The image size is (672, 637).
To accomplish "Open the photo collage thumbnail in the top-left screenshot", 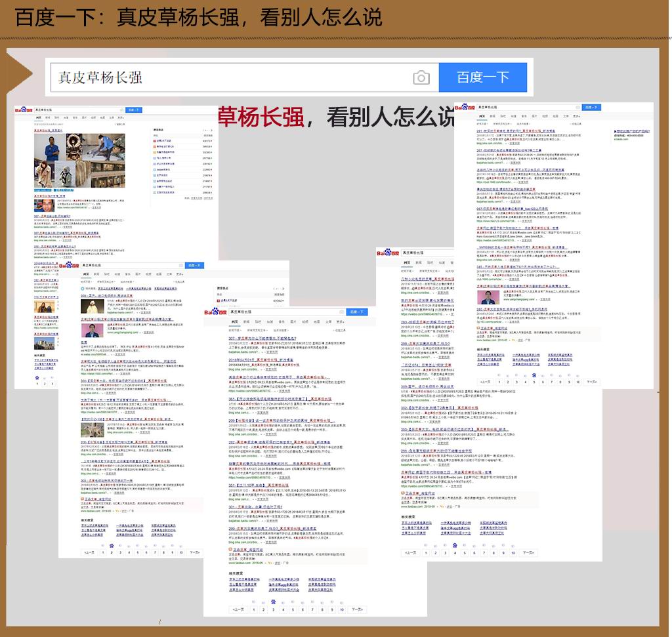I will click(79, 161).
